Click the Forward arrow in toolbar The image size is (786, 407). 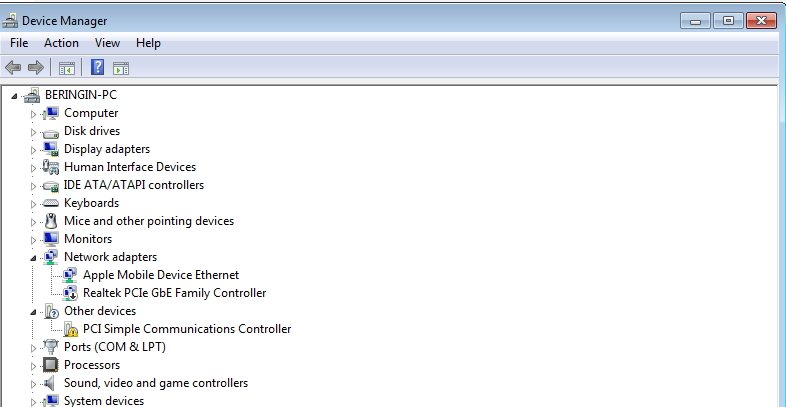tap(35, 68)
